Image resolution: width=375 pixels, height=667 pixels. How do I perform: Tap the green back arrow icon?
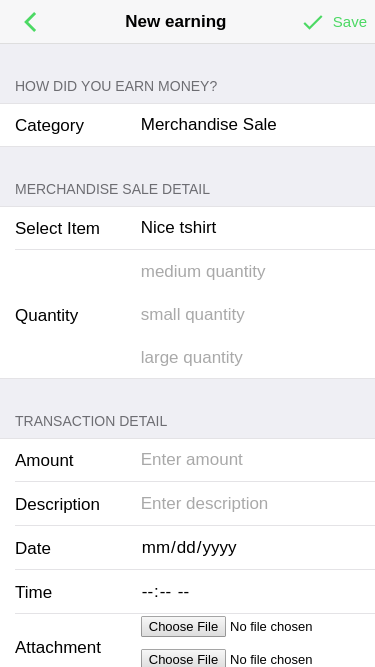point(31,22)
